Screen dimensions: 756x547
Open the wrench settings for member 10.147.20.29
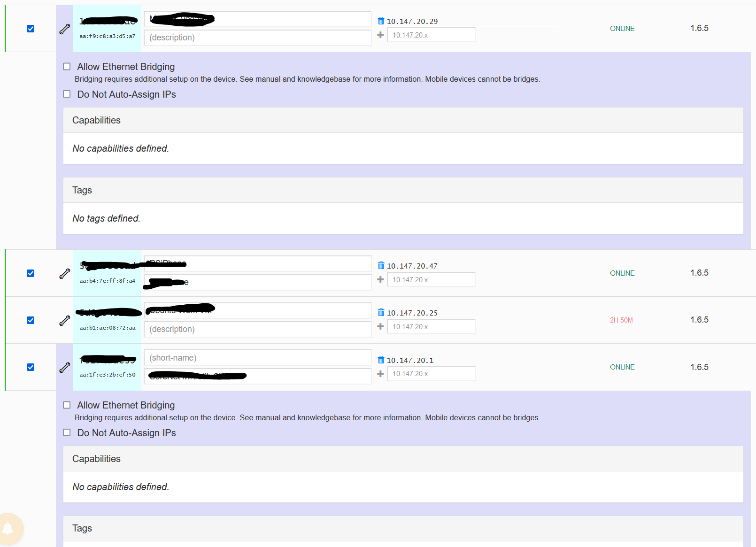tap(64, 28)
